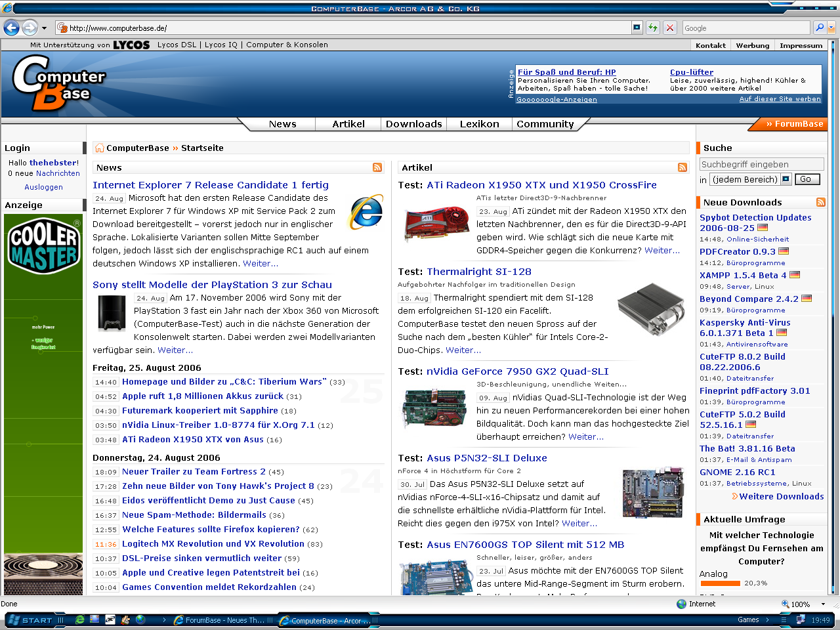
Task: Click the RSS feed icon in Artikel header
Action: (x=682, y=167)
